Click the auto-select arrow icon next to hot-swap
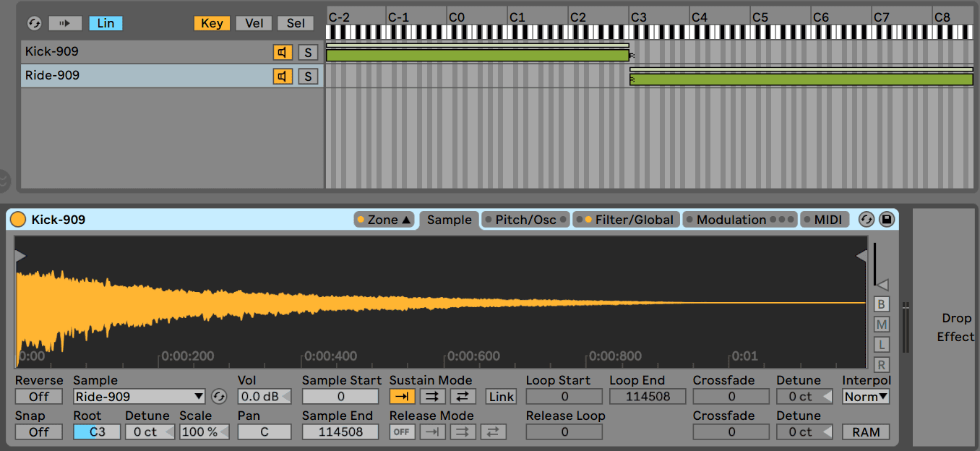Screen dimensions: 980x451 (64, 22)
